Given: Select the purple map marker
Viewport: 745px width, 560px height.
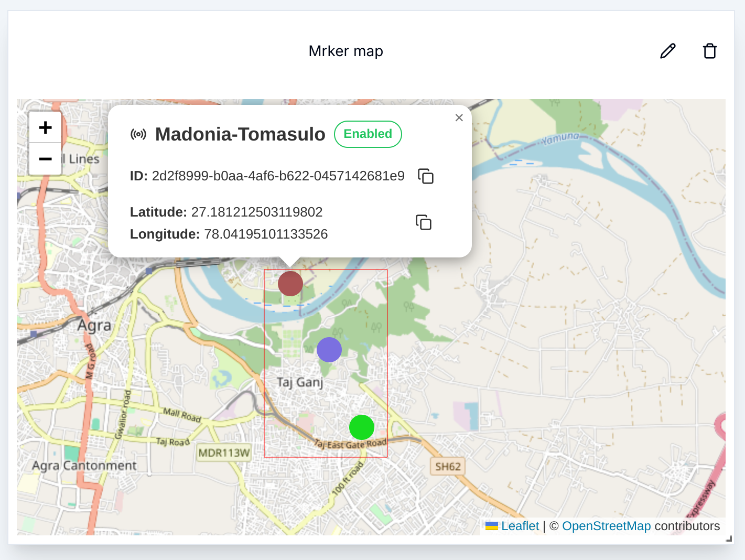Looking at the screenshot, I should tap(329, 350).
